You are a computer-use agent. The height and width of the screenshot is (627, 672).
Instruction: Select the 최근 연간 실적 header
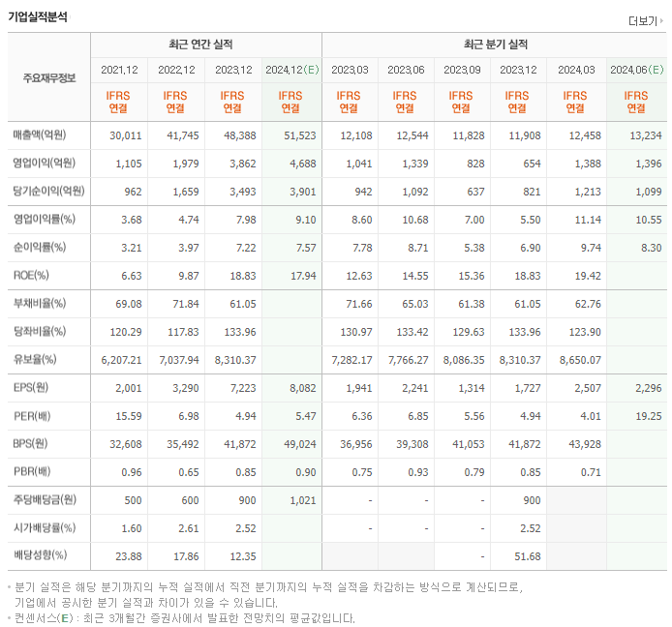[200, 45]
